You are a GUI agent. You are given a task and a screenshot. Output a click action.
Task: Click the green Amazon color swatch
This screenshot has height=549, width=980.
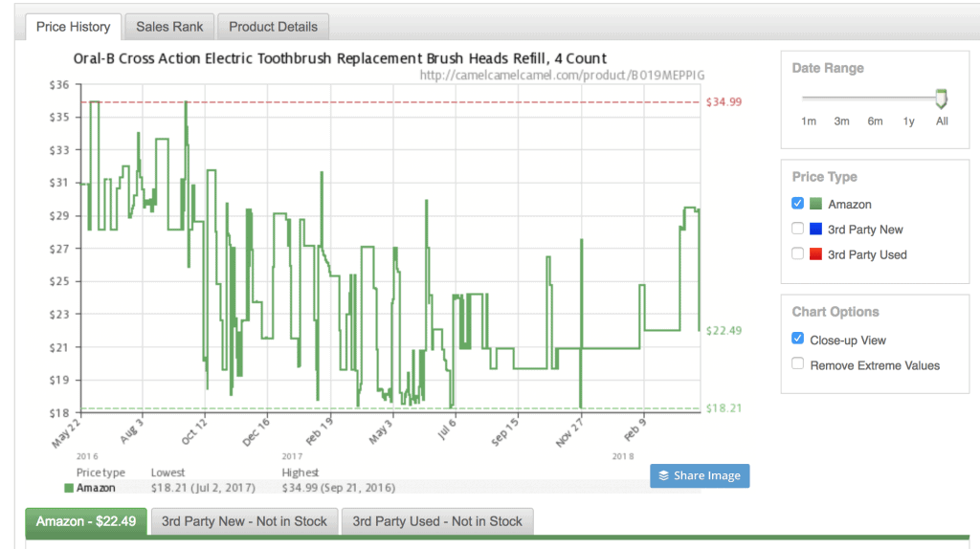click(x=816, y=204)
